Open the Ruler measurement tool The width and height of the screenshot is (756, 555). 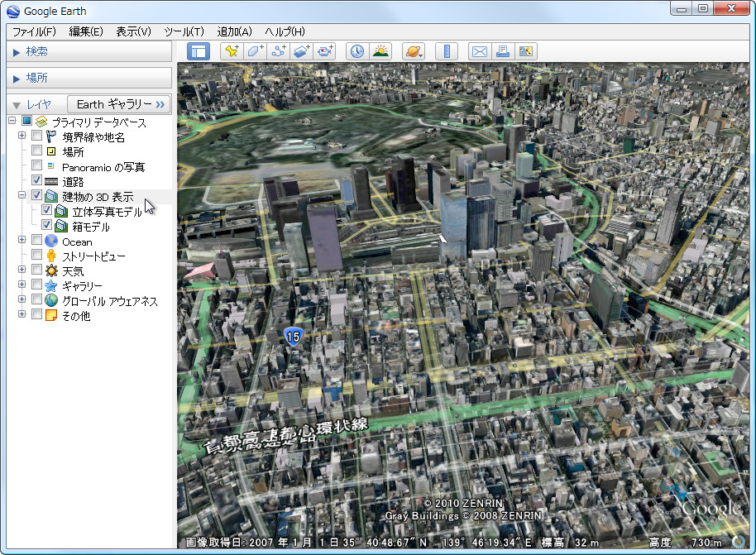coord(446,50)
